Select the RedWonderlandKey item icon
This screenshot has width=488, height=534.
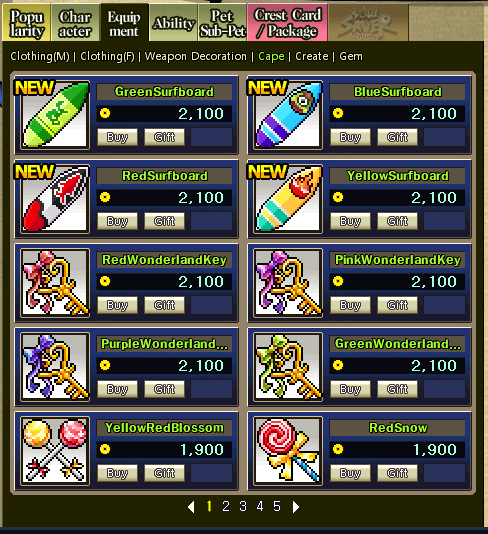[55, 283]
